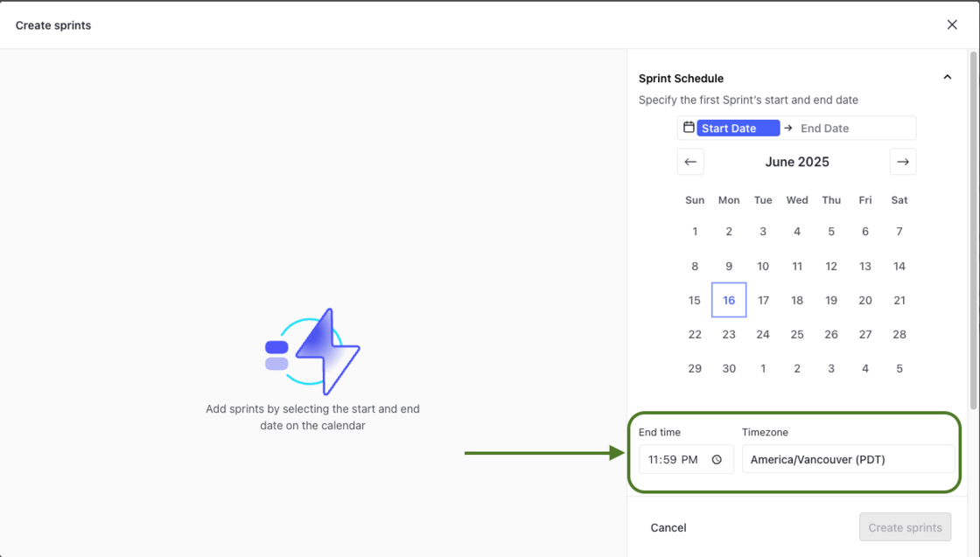The image size is (980, 557).
Task: Pick June 30 as the date
Action: pyautogui.click(x=729, y=368)
